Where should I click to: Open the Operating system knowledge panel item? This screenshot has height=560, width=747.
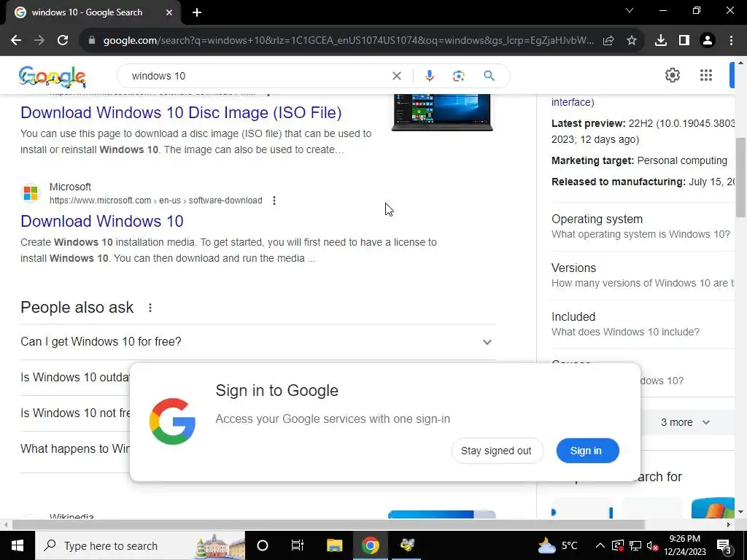pyautogui.click(x=643, y=227)
